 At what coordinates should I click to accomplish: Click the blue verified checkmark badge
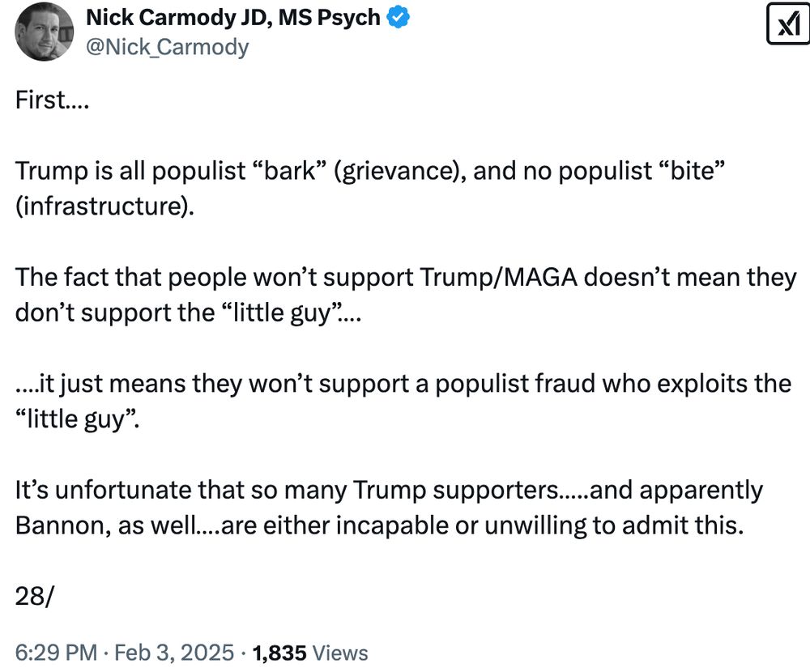coord(399,18)
